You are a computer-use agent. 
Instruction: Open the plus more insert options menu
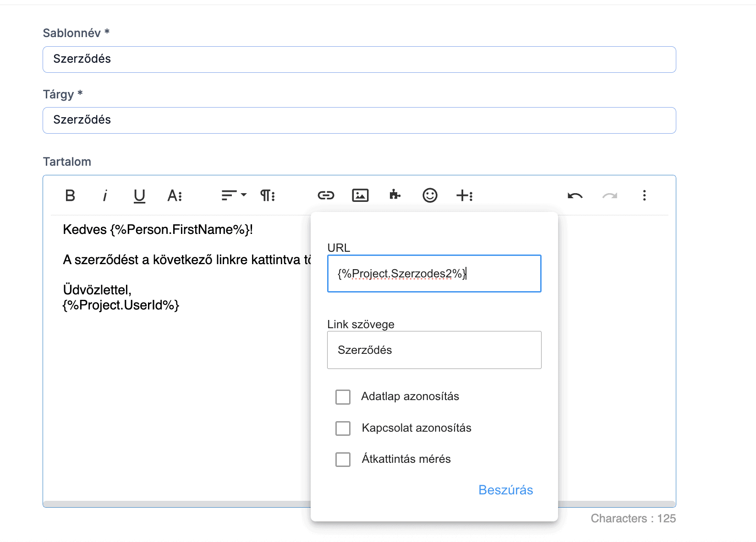(465, 195)
